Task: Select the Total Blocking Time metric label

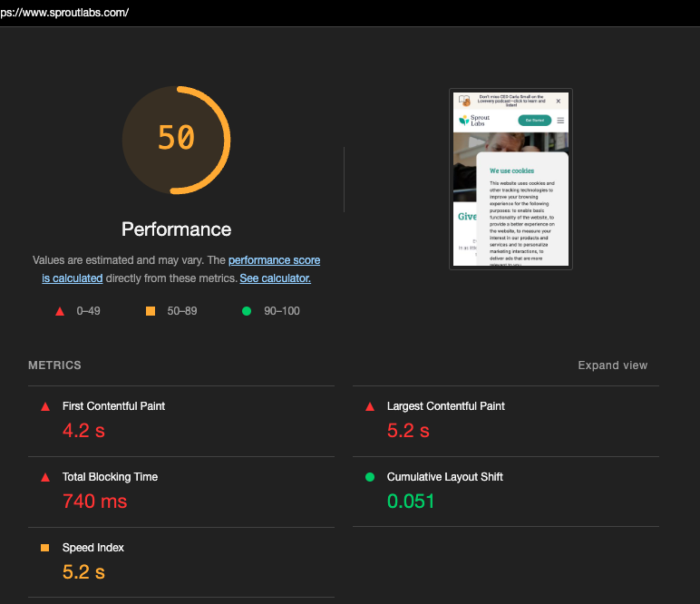Action: [110, 477]
